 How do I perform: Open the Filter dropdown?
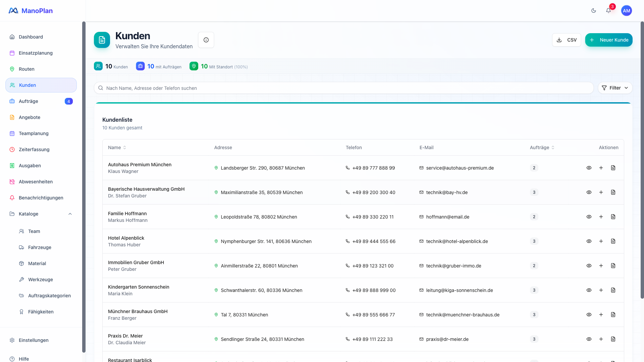coord(615,88)
